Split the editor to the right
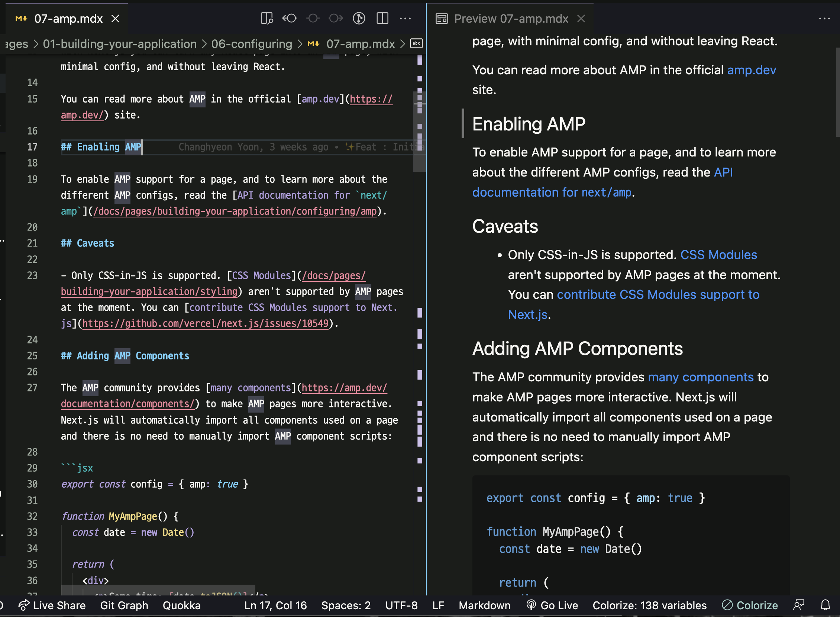 [382, 18]
